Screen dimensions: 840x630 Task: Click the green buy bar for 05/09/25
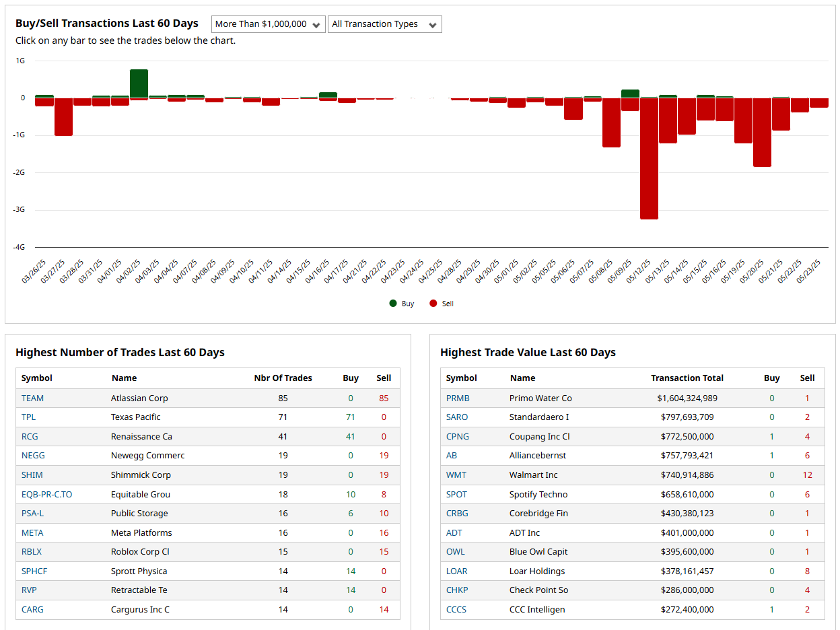click(630, 94)
